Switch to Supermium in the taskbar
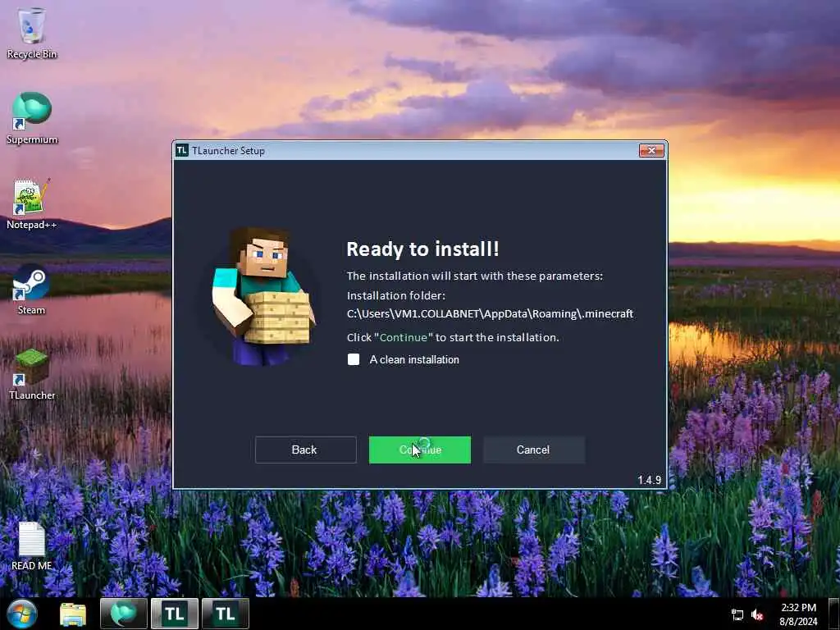Image resolution: width=840 pixels, height=630 pixels. [123, 614]
